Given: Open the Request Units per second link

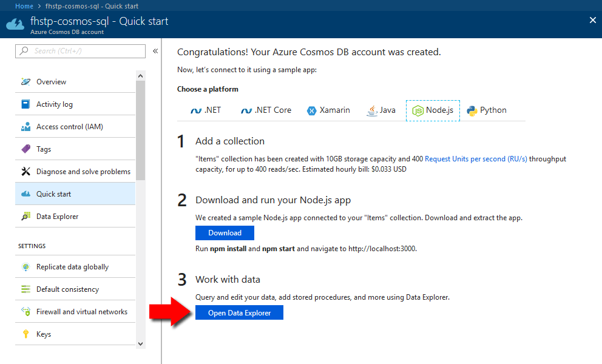Looking at the screenshot, I should pos(476,159).
